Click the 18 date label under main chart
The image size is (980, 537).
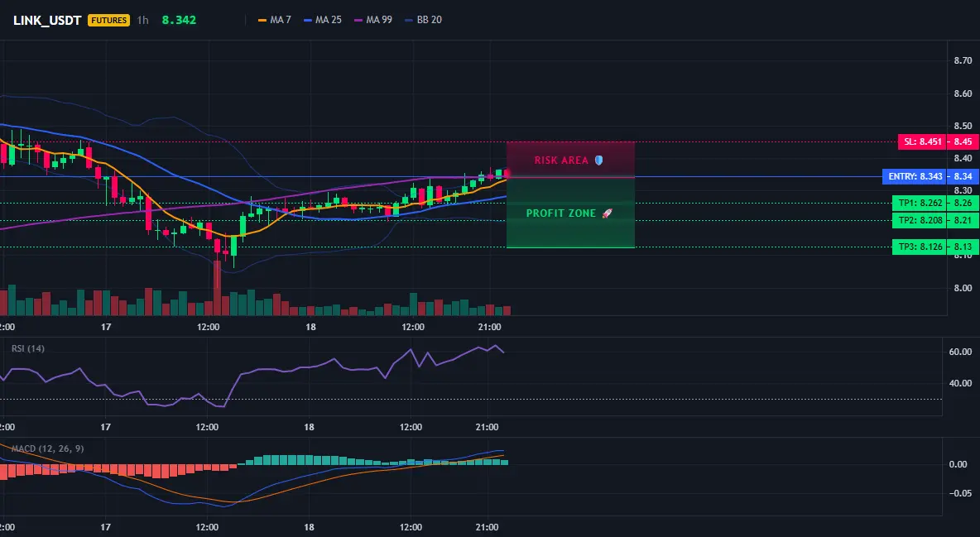point(310,327)
